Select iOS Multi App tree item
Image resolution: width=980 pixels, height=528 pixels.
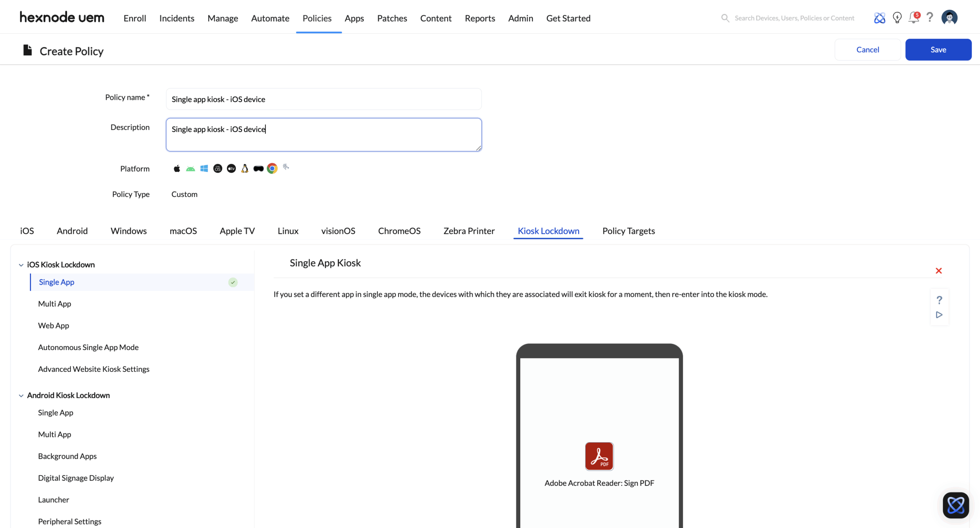tap(55, 304)
